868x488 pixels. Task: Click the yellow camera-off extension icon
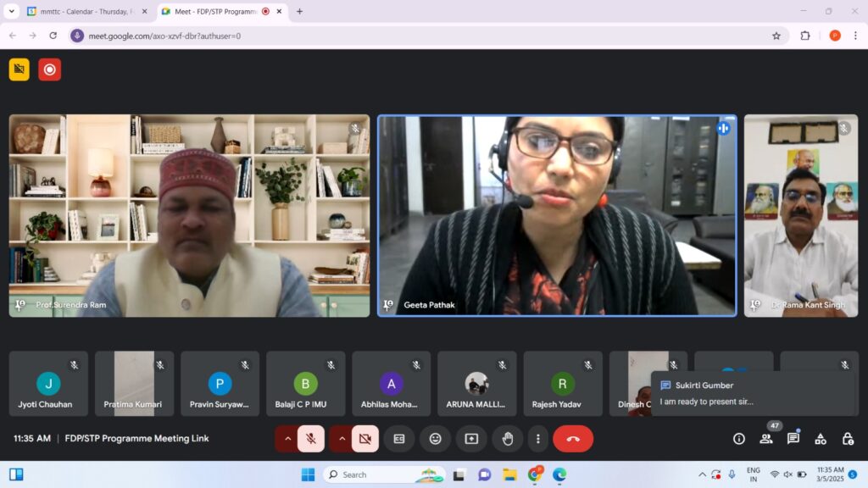click(19, 69)
